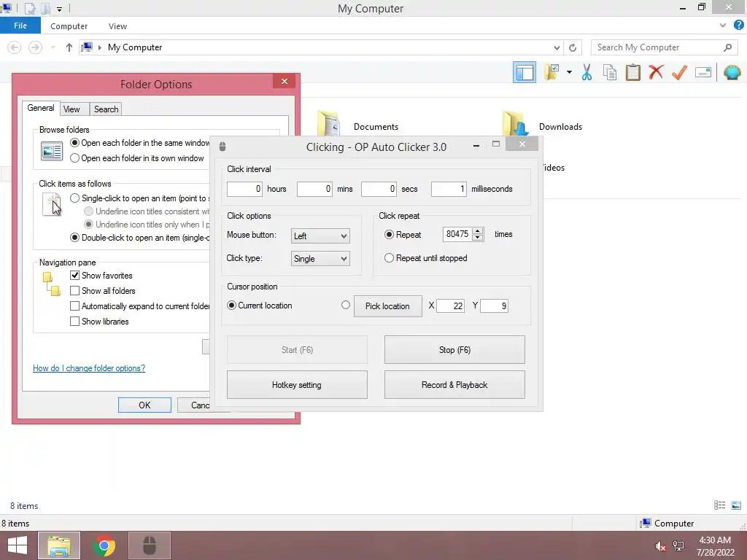Click the mouse icon in Auto Clicker title bar
Image resolution: width=747 pixels, height=560 pixels.
click(222, 147)
